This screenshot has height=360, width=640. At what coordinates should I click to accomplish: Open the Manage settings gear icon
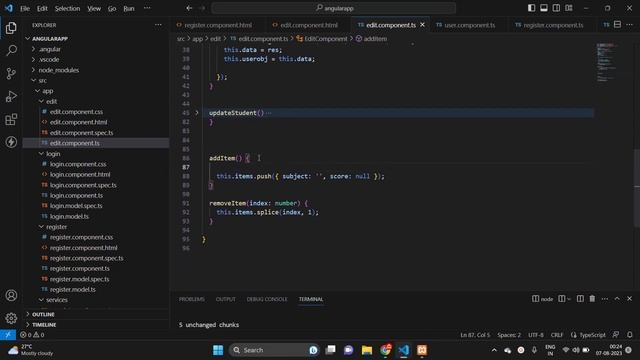click(x=11, y=318)
